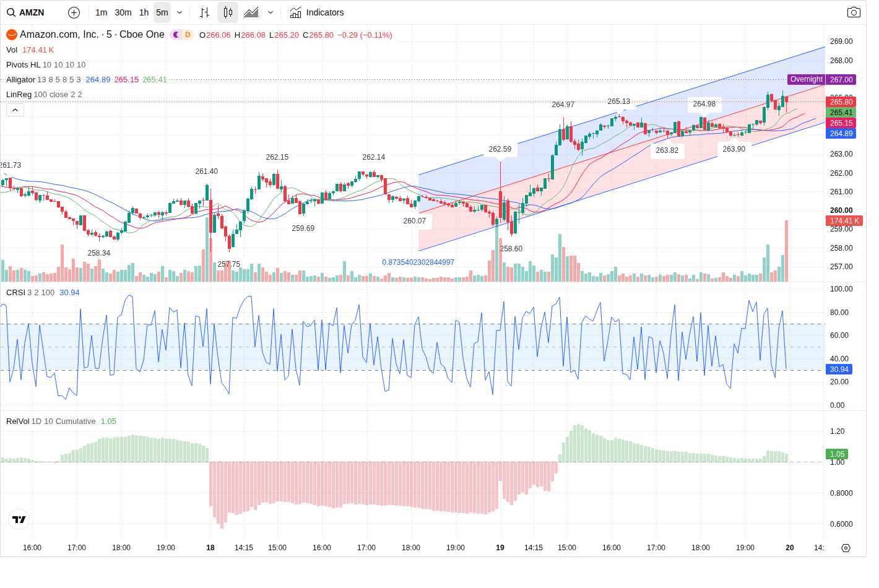Select the candles chart style icon
The height and width of the screenshot is (588, 879).
(228, 12)
